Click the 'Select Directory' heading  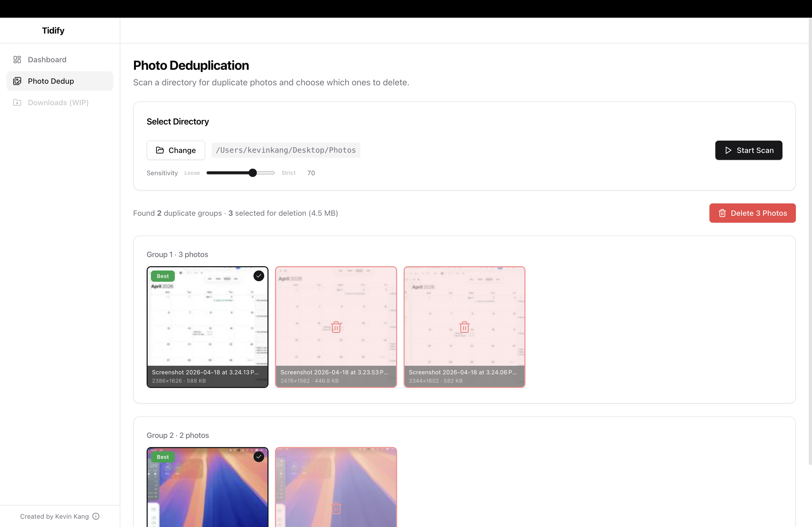[x=178, y=122]
